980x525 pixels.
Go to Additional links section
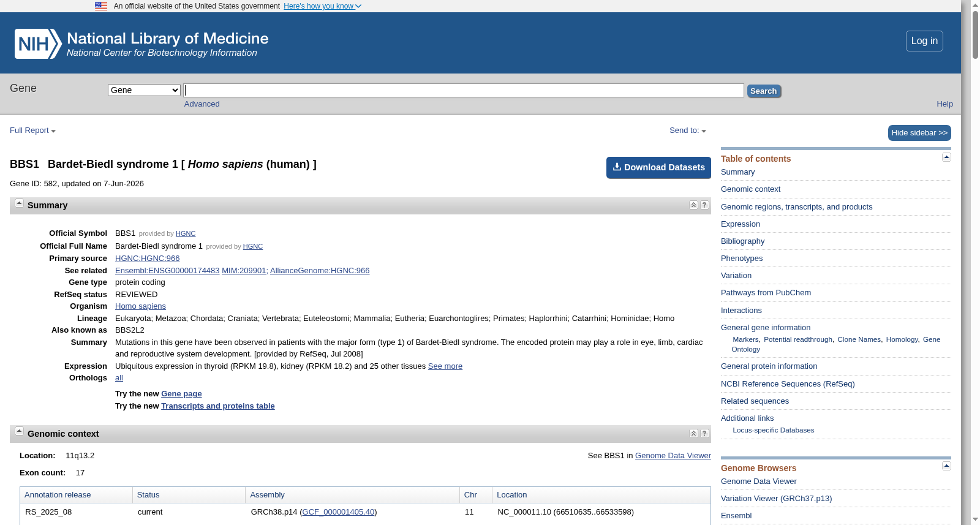click(x=747, y=418)
